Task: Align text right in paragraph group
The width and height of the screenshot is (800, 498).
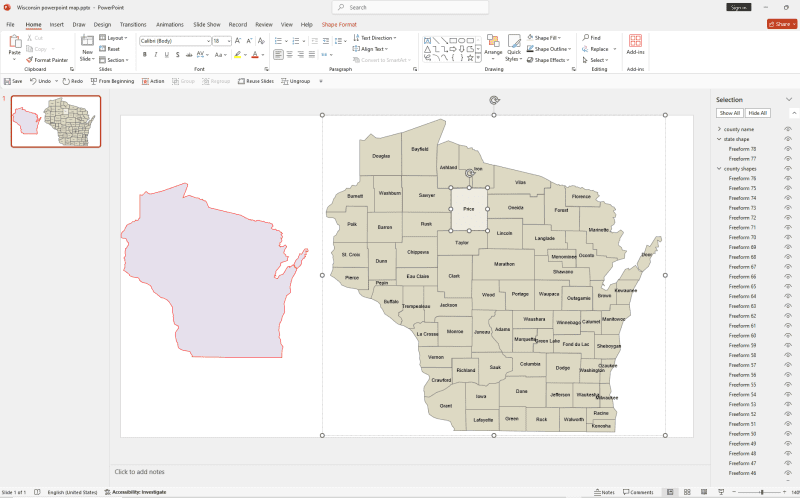Action: coord(301,55)
